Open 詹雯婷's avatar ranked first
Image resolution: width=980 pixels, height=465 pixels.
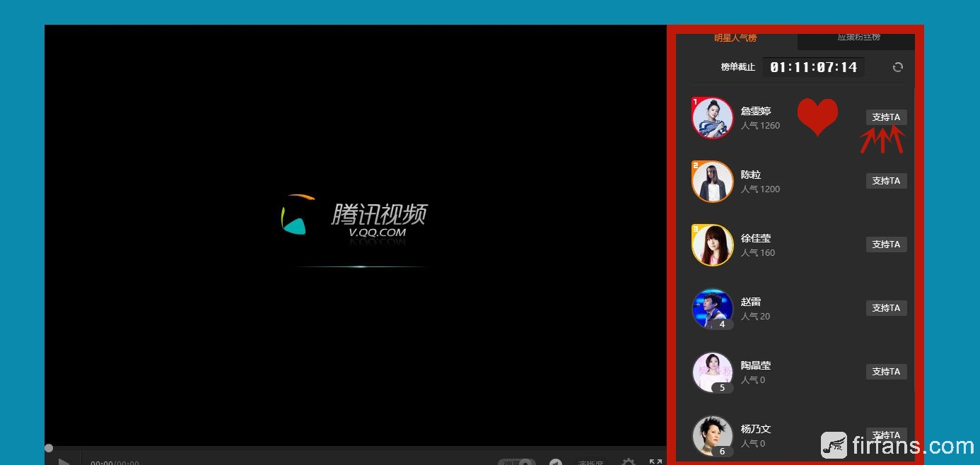click(712, 117)
